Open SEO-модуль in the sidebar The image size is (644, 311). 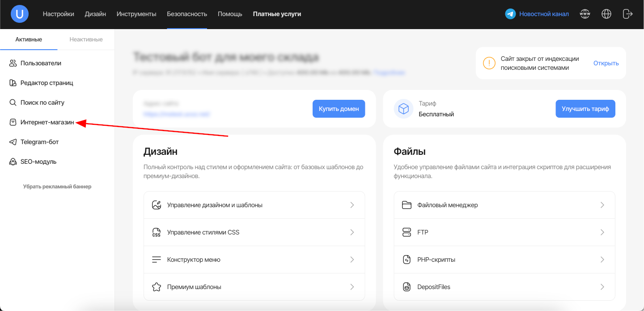point(38,162)
